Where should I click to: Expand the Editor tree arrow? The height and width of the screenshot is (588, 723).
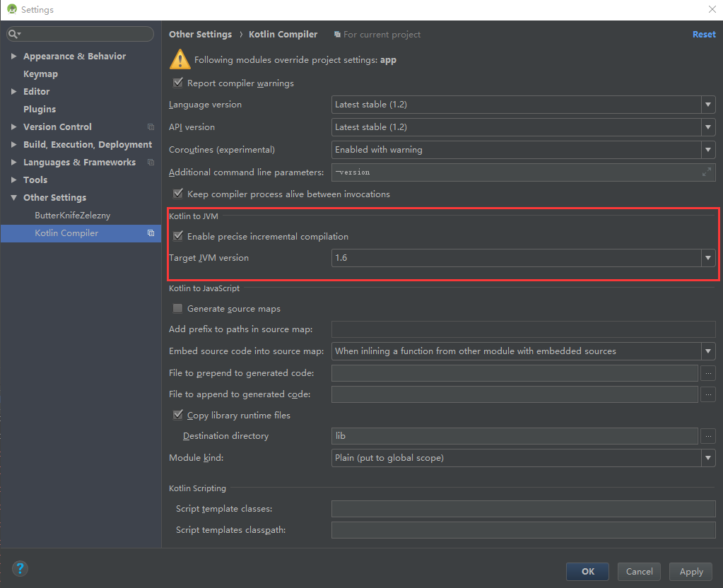(14, 91)
